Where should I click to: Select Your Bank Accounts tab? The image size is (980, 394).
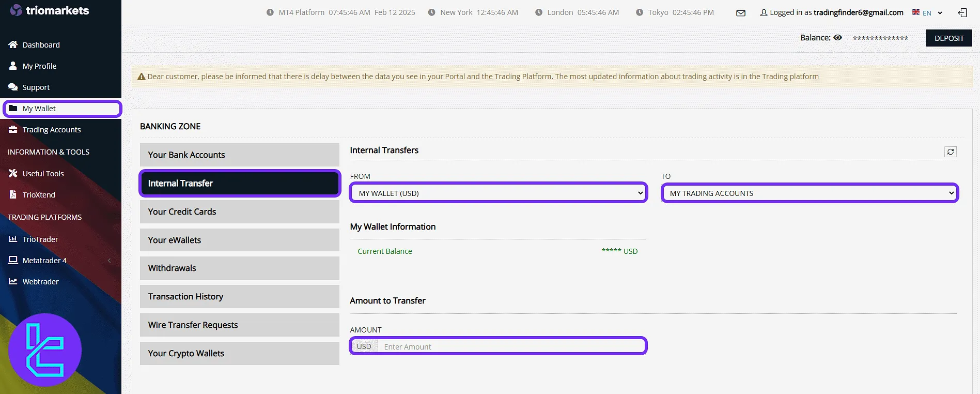(x=240, y=155)
